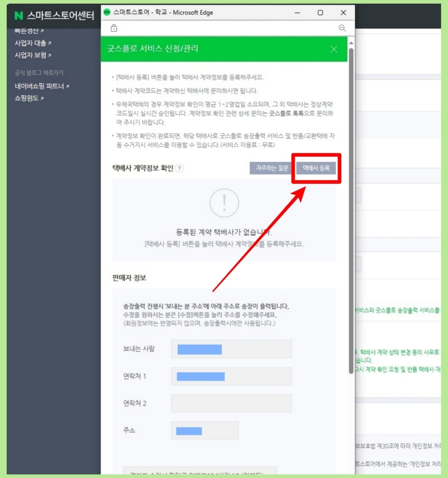Click the 연락처 2 input field
Screen dimensions: 448x478
(x=231, y=404)
